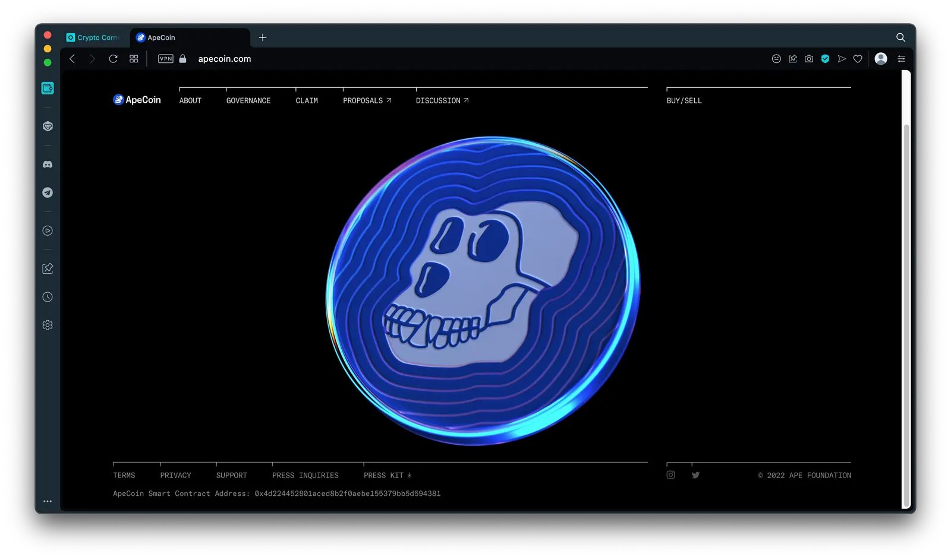Viewport: 951px width, 560px height.
Task: Open the speed dial grid icon
Action: click(x=134, y=59)
